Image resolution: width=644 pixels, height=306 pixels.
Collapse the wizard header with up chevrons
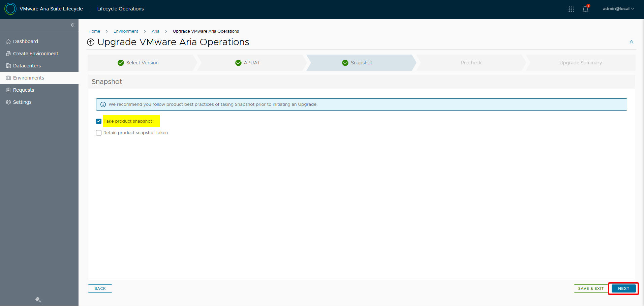[x=631, y=42]
